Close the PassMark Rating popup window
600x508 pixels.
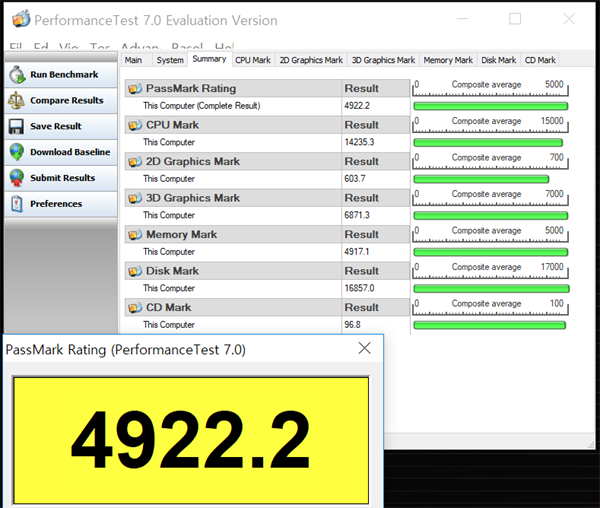click(x=364, y=348)
